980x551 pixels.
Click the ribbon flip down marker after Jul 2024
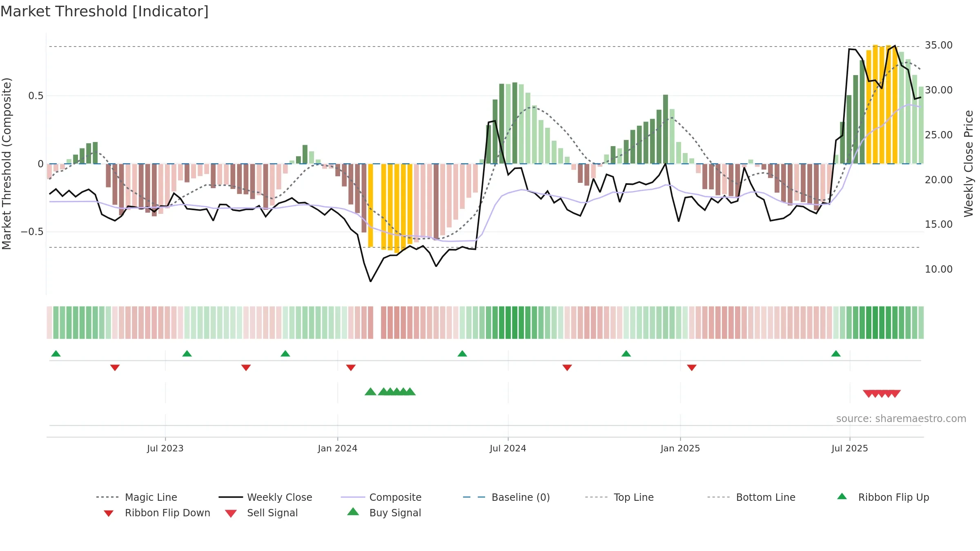click(x=567, y=368)
